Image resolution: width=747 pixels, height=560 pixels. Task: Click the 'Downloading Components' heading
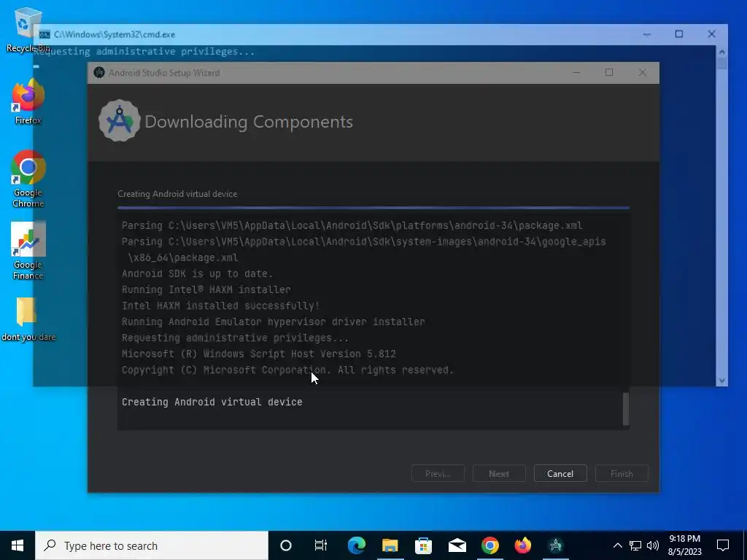(249, 122)
